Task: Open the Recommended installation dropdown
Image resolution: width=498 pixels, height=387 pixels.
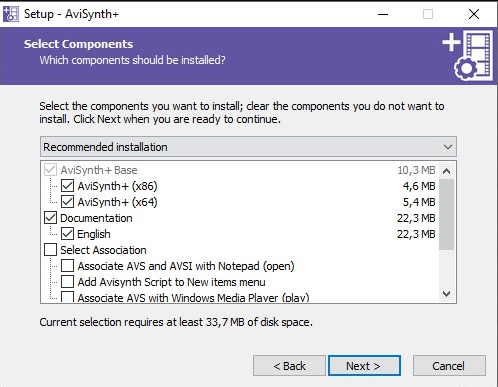Action: [x=248, y=147]
